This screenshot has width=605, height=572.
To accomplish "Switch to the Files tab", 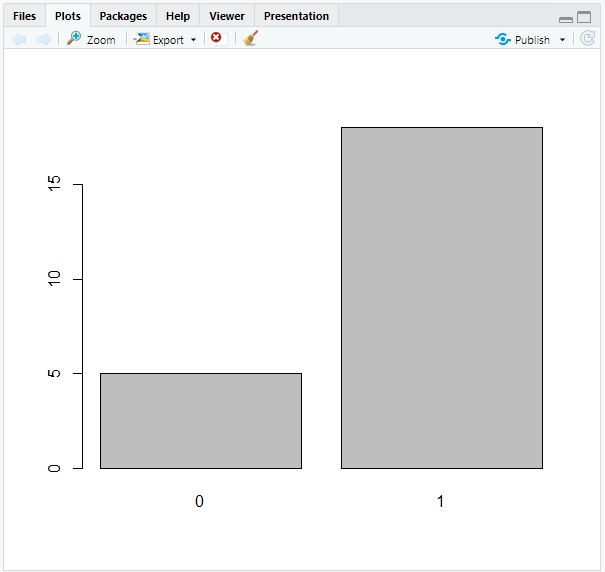I will tap(24, 16).
